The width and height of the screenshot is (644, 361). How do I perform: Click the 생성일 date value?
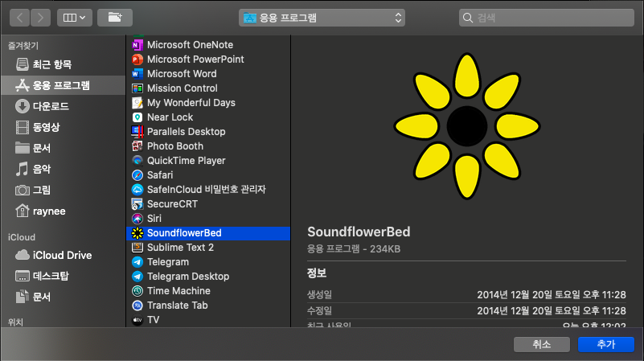coord(552,295)
